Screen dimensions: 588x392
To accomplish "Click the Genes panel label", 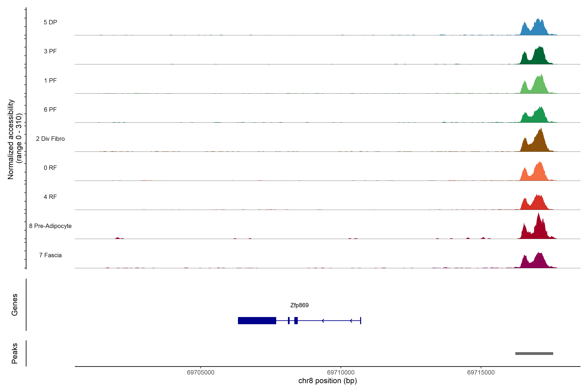I will [15, 305].
